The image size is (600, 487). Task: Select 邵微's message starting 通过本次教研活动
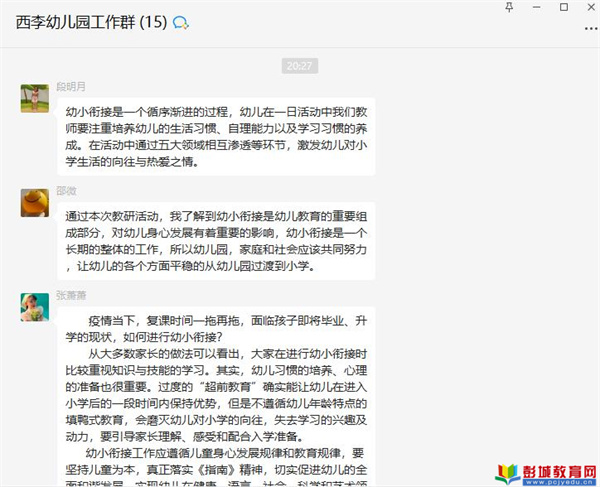coord(216,241)
